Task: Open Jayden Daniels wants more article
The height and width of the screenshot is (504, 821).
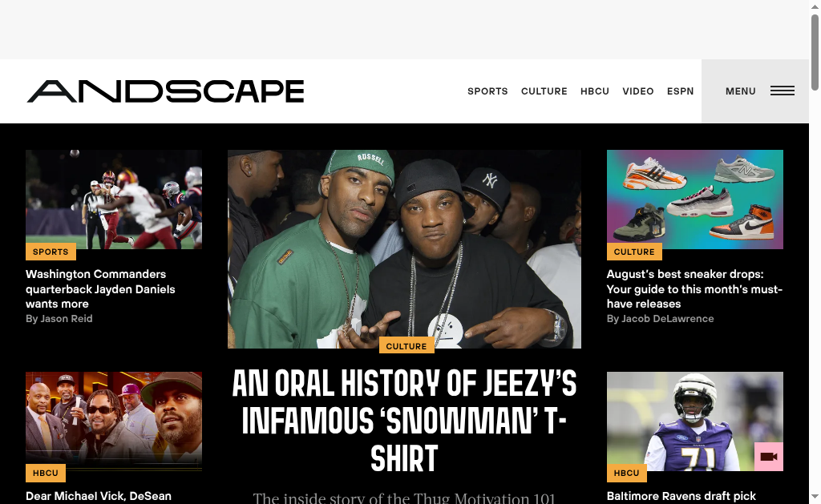Action: point(100,289)
